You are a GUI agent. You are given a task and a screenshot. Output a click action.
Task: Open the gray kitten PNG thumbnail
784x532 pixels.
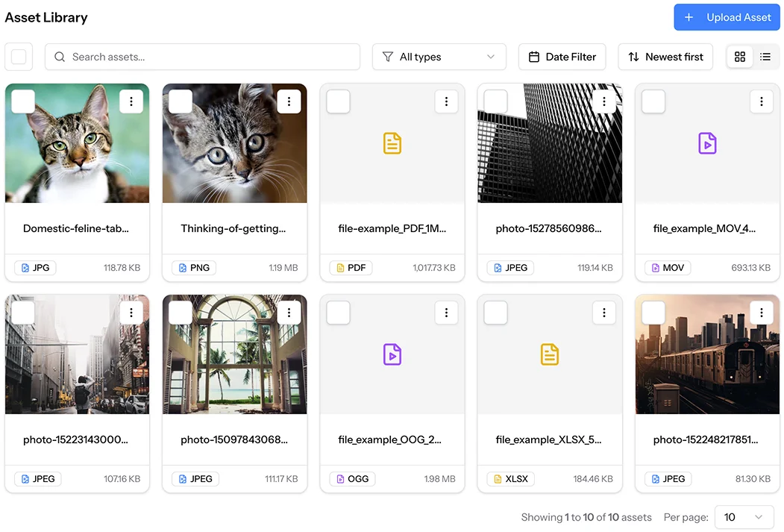234,143
